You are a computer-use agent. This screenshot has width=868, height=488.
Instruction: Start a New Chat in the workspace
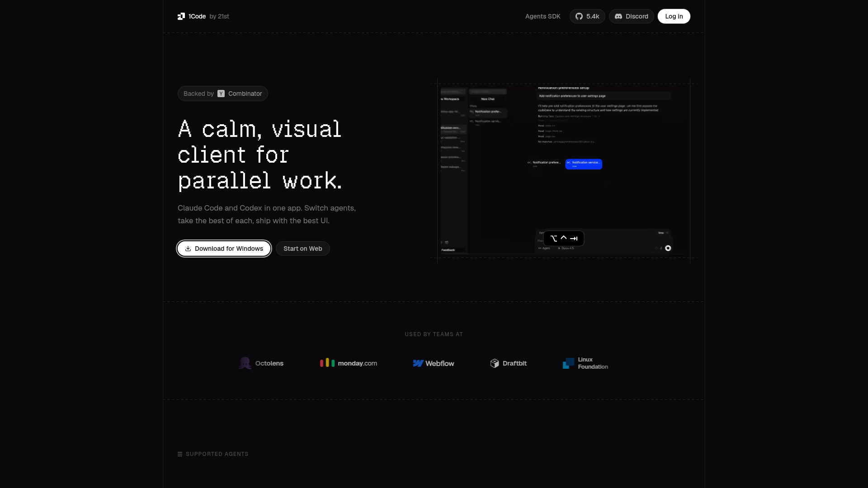pos(488,99)
